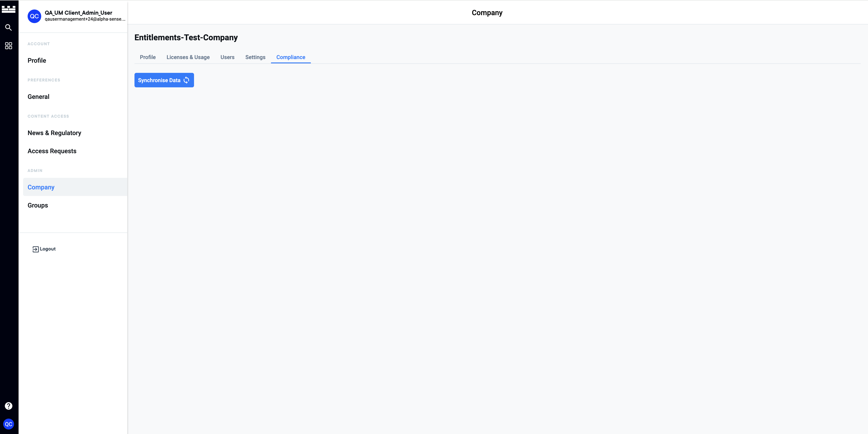Open the Settings tab

255,57
